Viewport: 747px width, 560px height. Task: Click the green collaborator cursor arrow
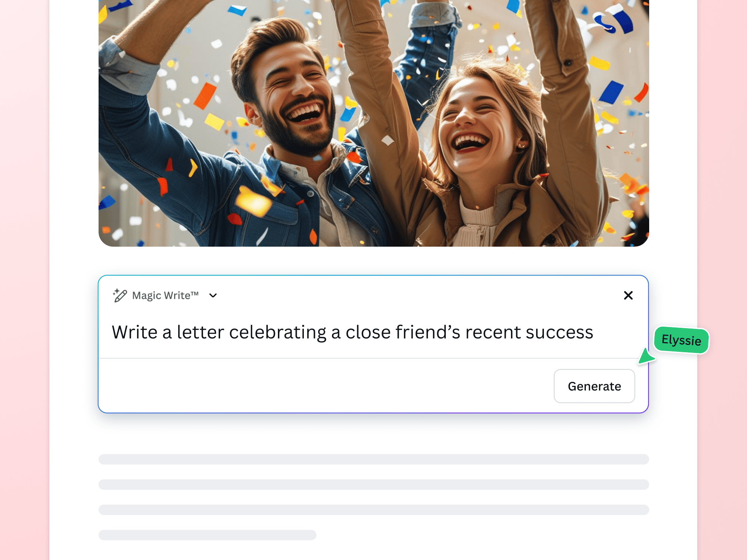(646, 356)
